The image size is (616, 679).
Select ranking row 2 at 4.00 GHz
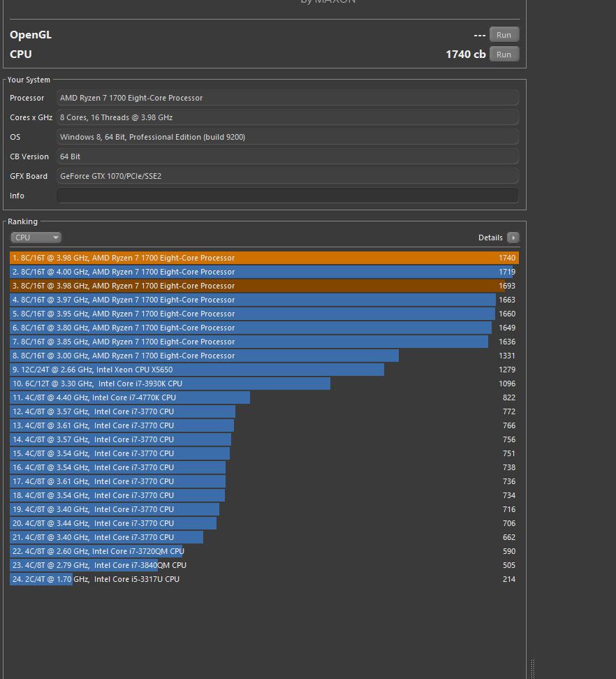tap(264, 272)
